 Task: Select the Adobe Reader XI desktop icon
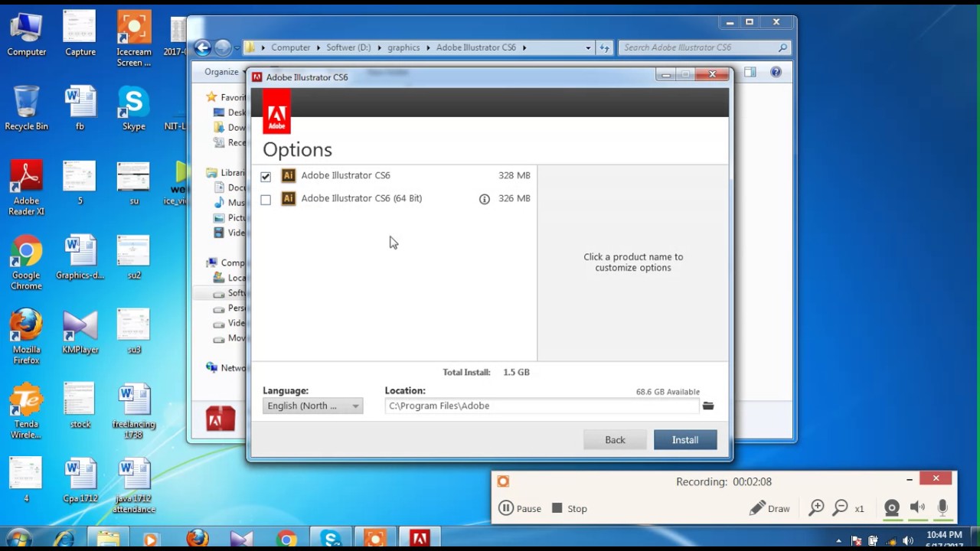(x=26, y=187)
